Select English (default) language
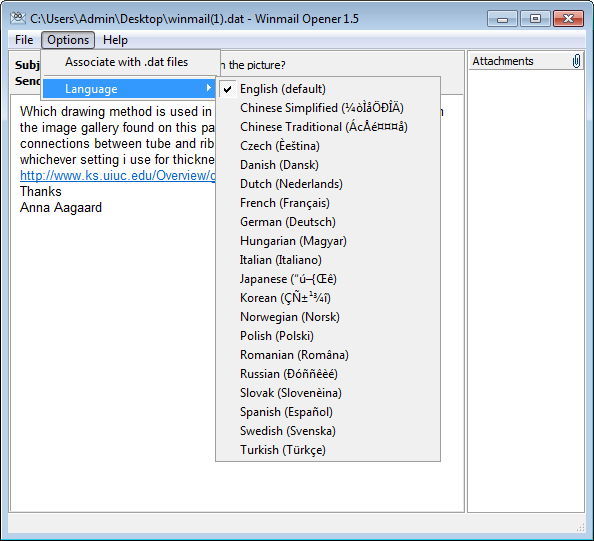Image resolution: width=594 pixels, height=541 pixels. (x=328, y=89)
